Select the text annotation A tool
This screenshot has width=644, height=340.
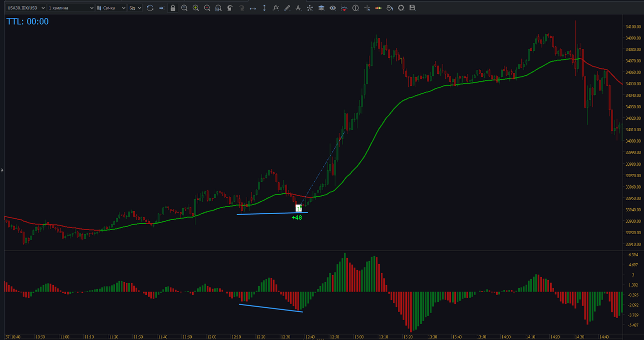(x=299, y=8)
